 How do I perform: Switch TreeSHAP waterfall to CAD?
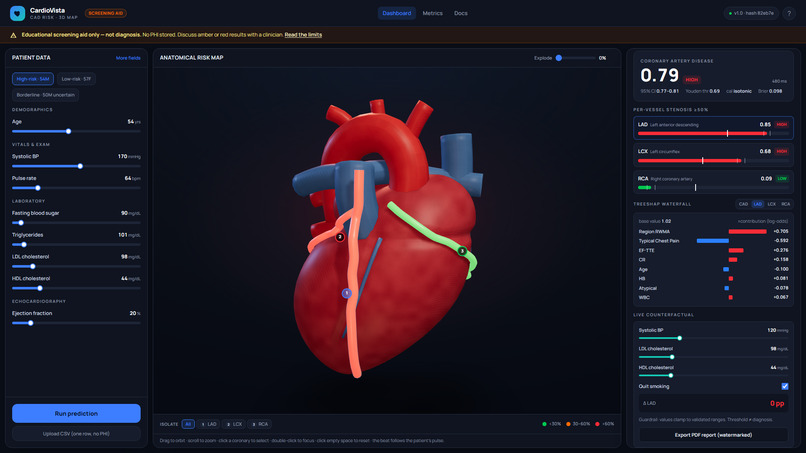[743, 204]
